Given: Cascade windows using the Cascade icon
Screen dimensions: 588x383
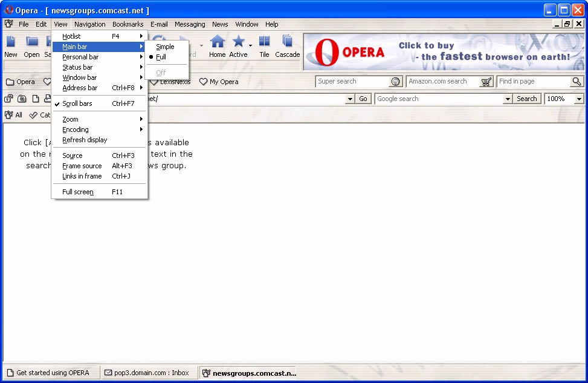Looking at the screenshot, I should pyautogui.click(x=288, y=42).
